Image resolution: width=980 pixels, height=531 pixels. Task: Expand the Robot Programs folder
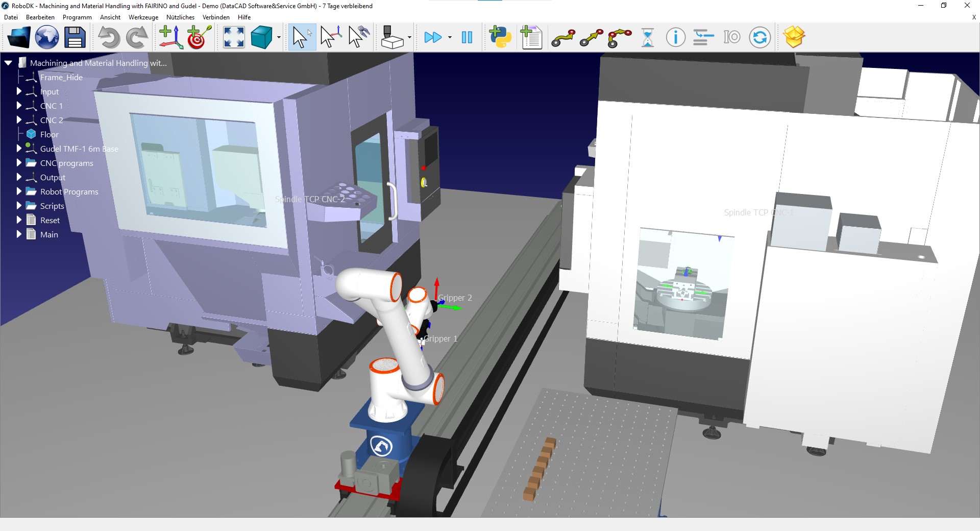coord(19,191)
